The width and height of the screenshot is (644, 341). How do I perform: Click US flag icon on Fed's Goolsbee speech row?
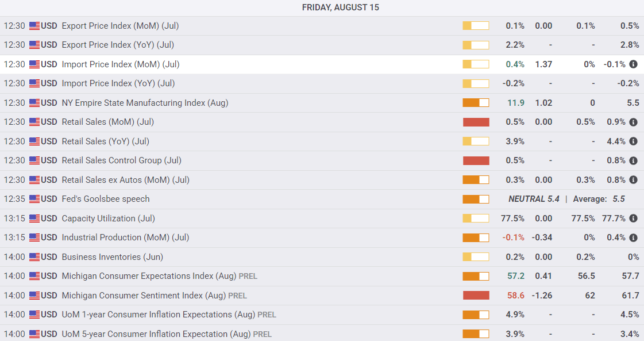click(x=34, y=199)
